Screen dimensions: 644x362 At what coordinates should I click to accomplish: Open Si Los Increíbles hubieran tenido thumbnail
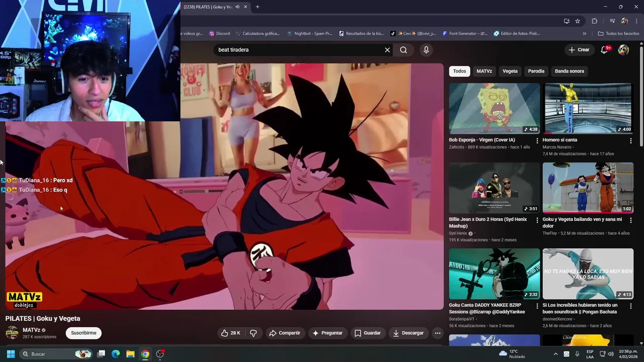588,274
